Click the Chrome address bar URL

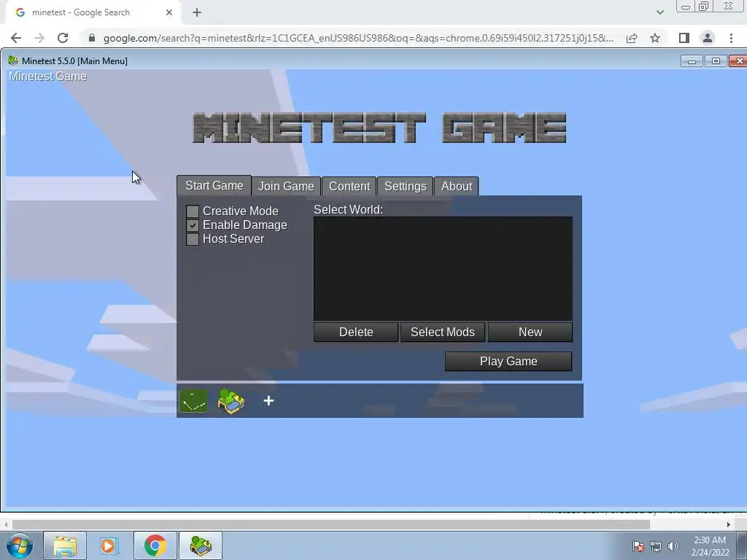[x=358, y=38]
